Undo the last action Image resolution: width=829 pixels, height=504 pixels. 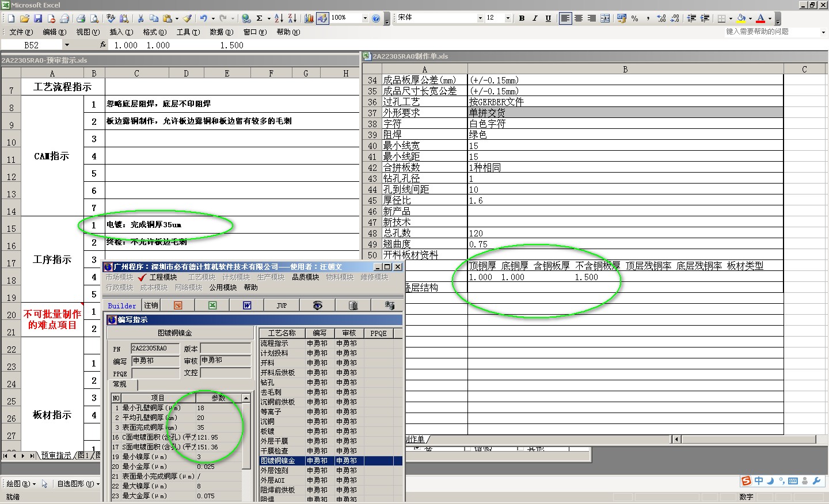point(204,18)
